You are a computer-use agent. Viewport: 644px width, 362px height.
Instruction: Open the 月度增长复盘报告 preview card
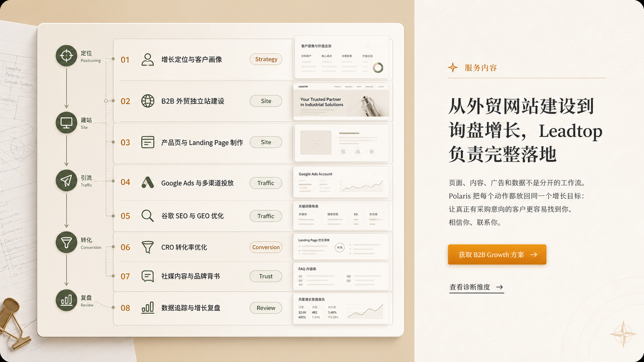(341, 308)
